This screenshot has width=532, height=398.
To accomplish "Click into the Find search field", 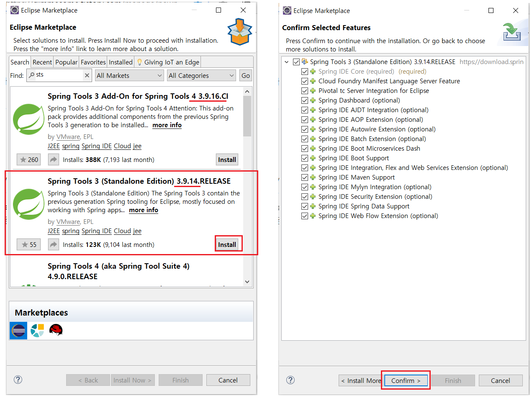I will (59, 75).
